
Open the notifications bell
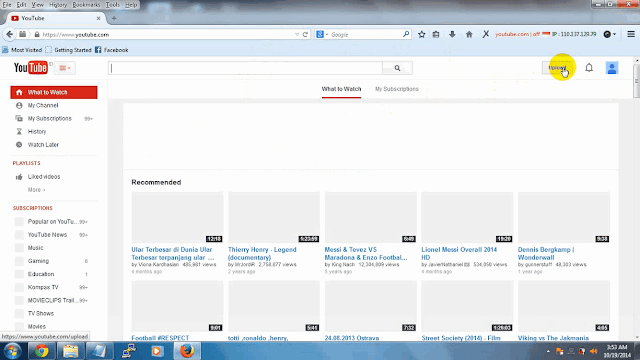click(589, 68)
